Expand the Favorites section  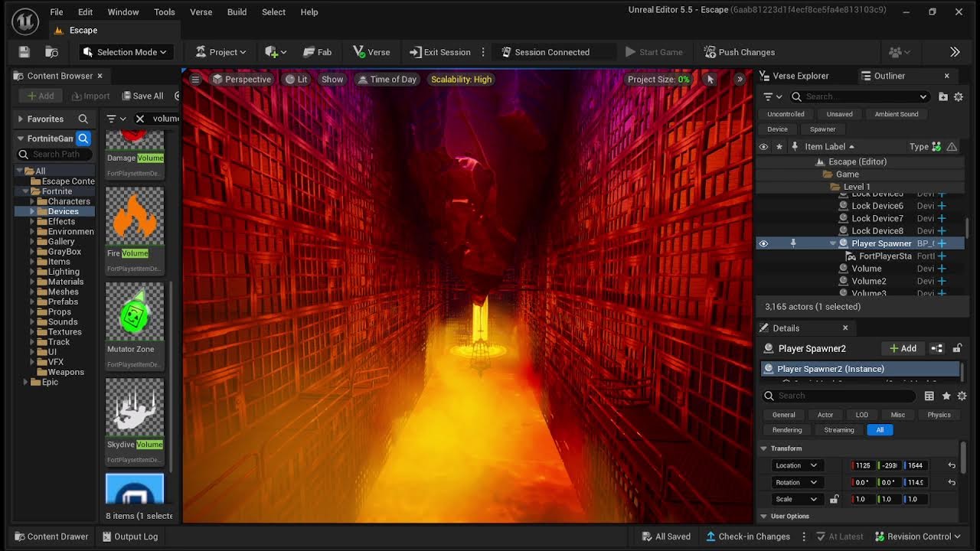click(x=21, y=119)
